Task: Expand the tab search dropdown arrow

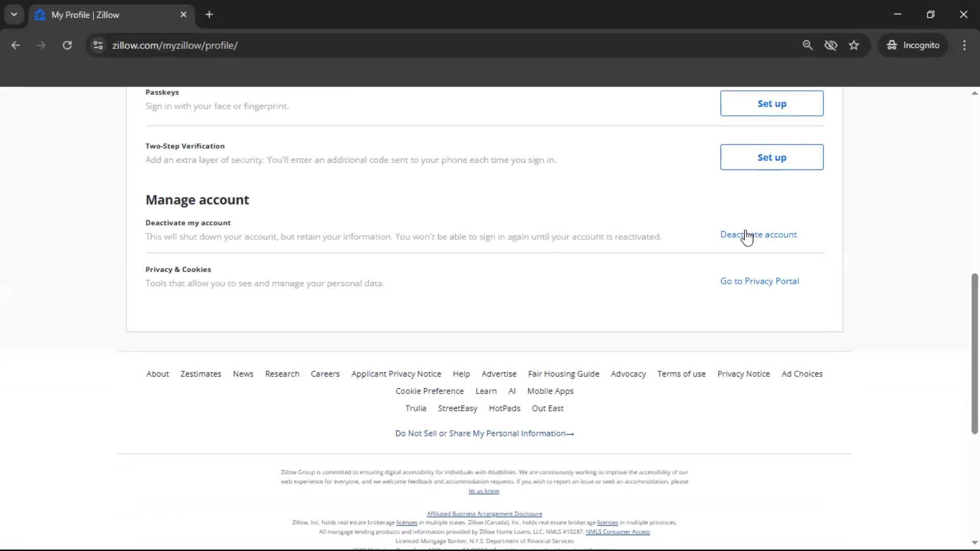Action: click(x=14, y=15)
